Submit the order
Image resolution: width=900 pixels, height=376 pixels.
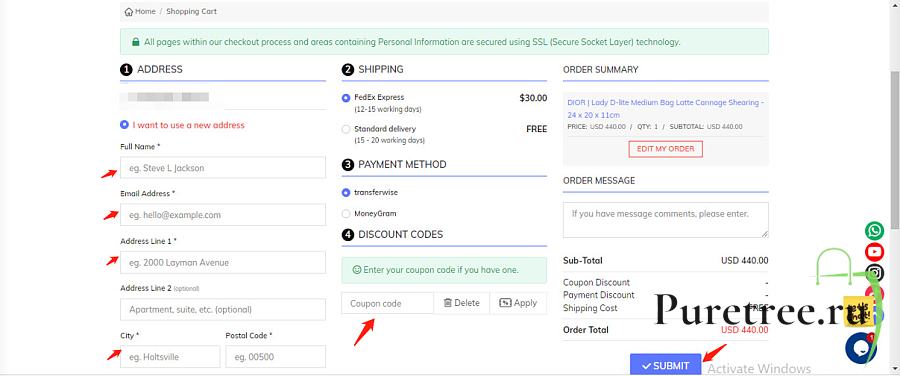[x=666, y=365]
